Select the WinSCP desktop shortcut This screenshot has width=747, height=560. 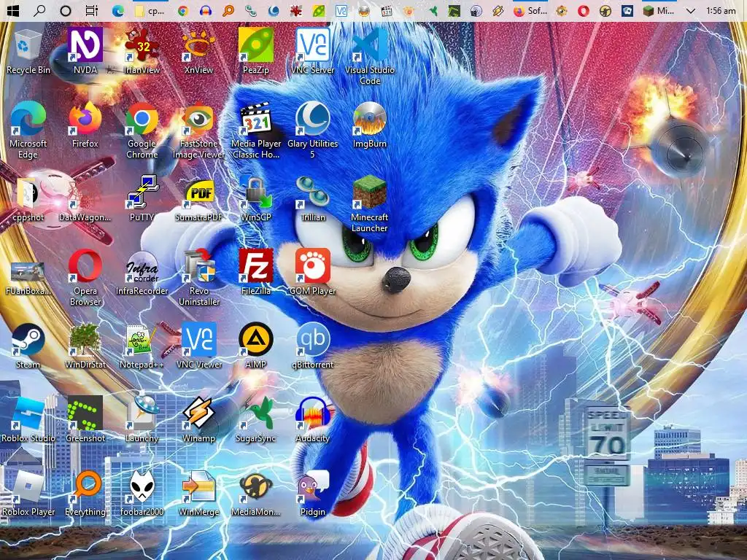coord(256,199)
